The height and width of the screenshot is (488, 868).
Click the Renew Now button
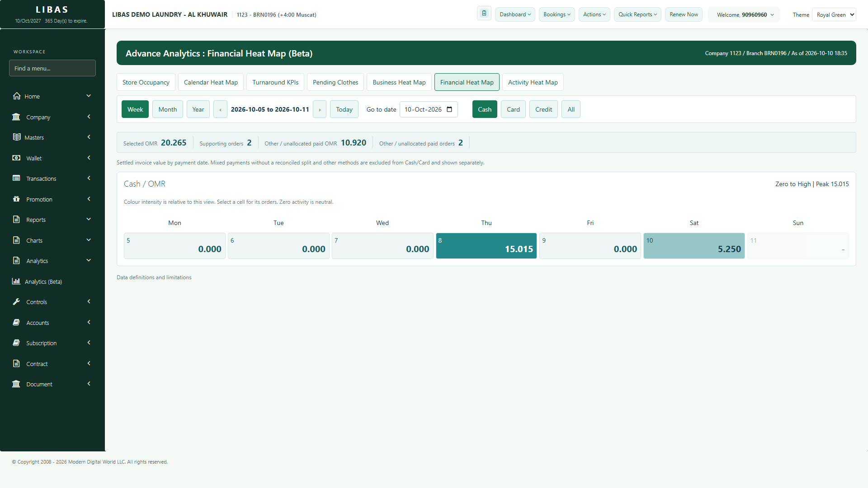(684, 14)
